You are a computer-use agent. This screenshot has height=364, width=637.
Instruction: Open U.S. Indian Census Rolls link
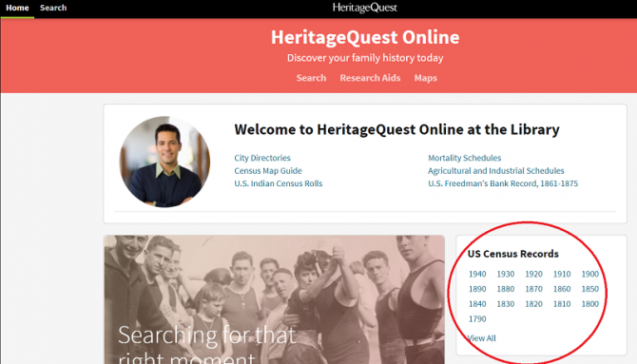coord(278,183)
